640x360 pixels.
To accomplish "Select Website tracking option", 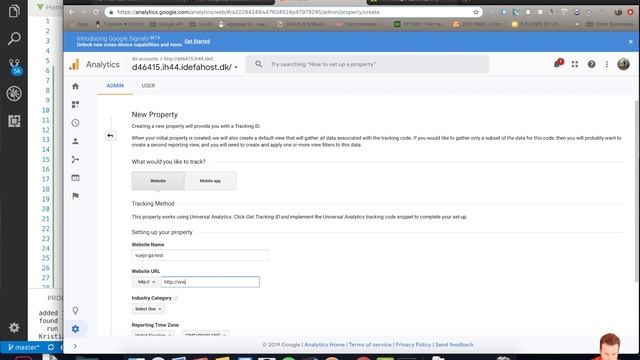I will point(158,181).
